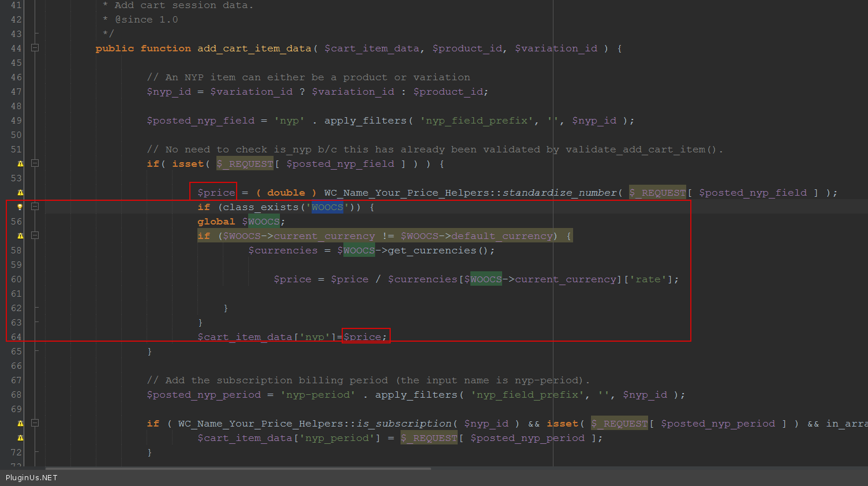
Task: Click the subscription billing period comment
Action: pos(368,380)
